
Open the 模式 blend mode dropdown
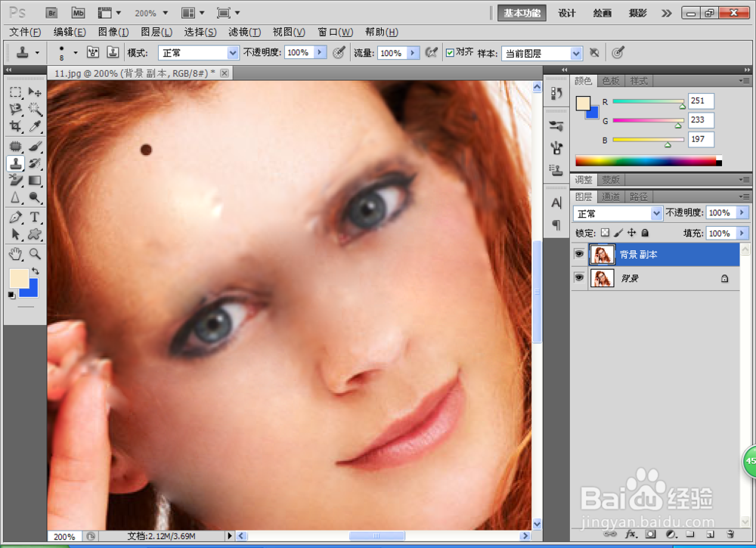point(198,53)
